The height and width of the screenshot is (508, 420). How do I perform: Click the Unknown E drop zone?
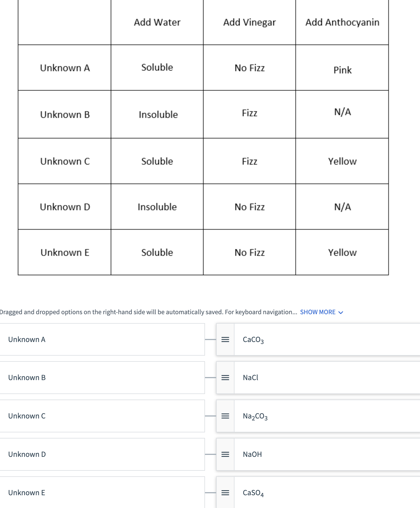tap(102, 493)
